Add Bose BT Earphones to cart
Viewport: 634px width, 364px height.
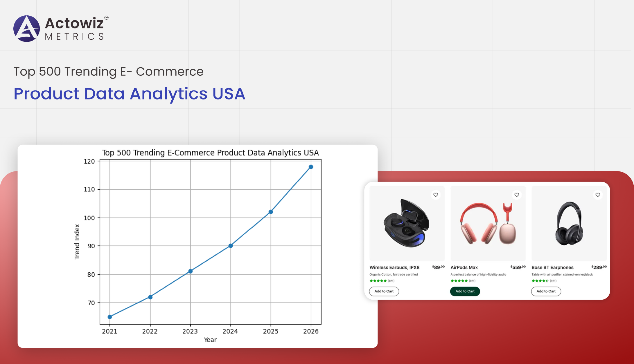[546, 291]
